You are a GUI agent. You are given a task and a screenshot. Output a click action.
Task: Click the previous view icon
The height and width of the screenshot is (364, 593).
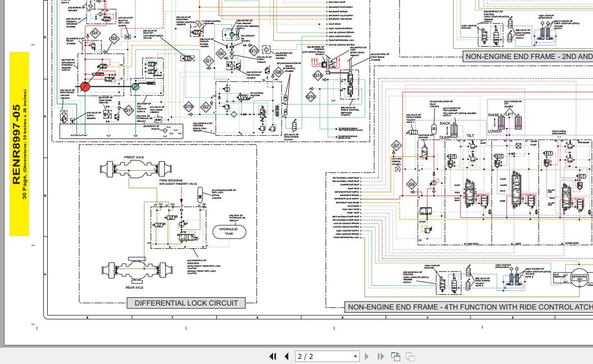pyautogui.click(x=396, y=356)
